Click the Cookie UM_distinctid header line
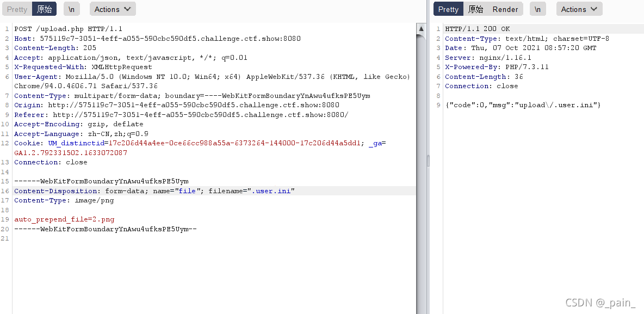Screen dimensions: 644x314 200,144
